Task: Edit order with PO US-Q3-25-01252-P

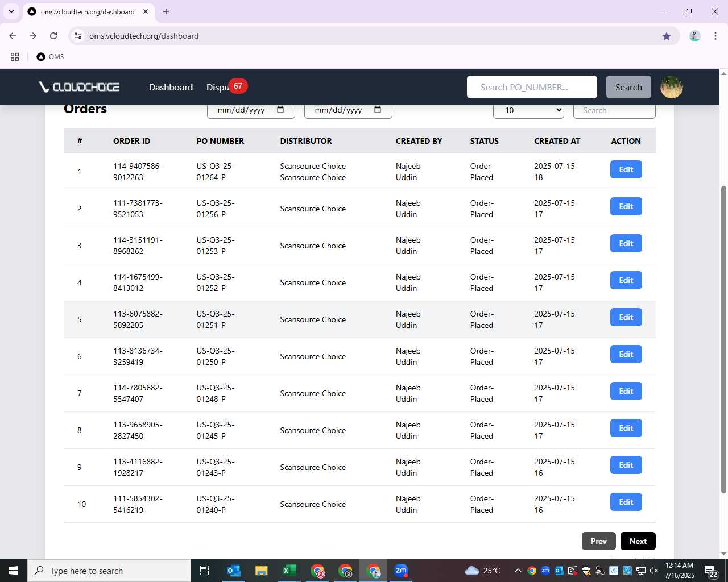Action: [x=626, y=280]
